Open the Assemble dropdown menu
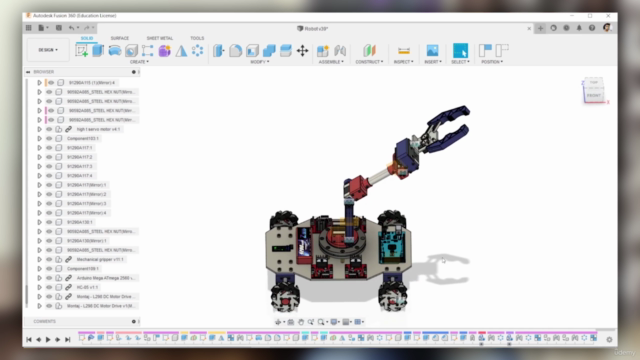 (x=331, y=62)
